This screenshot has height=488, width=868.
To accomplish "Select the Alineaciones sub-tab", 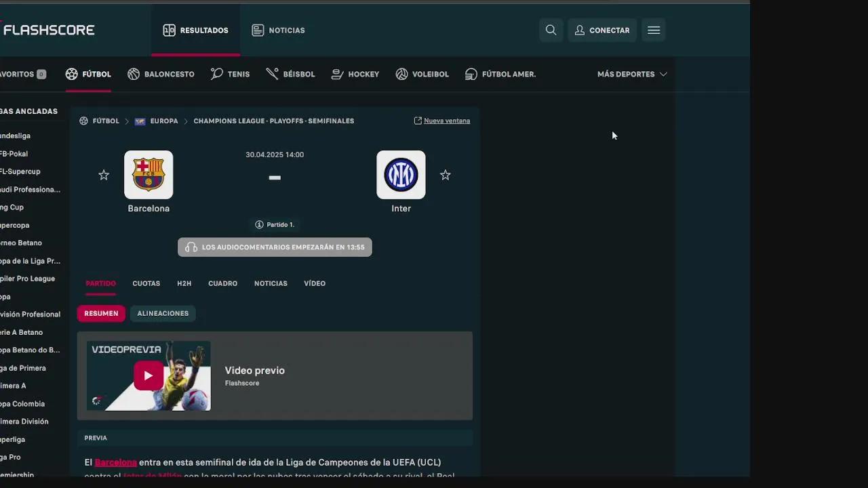I will coord(163,313).
